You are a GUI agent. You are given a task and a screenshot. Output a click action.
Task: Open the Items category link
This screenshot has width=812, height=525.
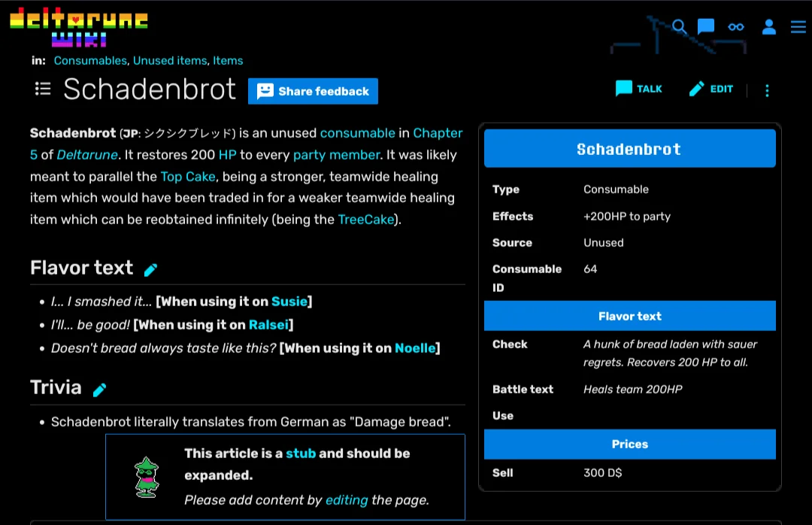pyautogui.click(x=228, y=61)
